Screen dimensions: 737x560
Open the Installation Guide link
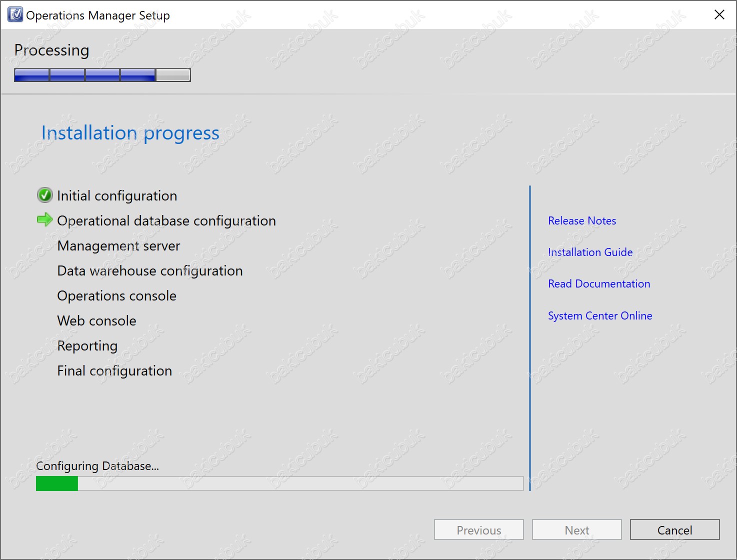(590, 252)
